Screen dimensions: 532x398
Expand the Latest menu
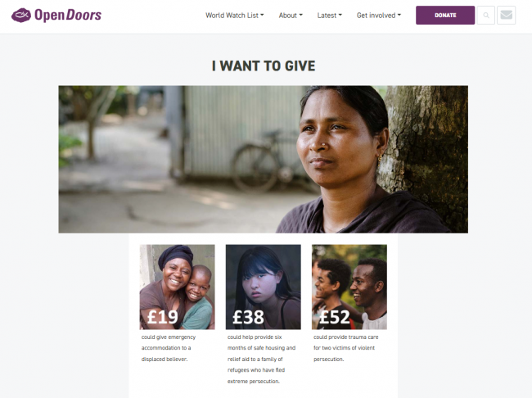pyautogui.click(x=330, y=16)
